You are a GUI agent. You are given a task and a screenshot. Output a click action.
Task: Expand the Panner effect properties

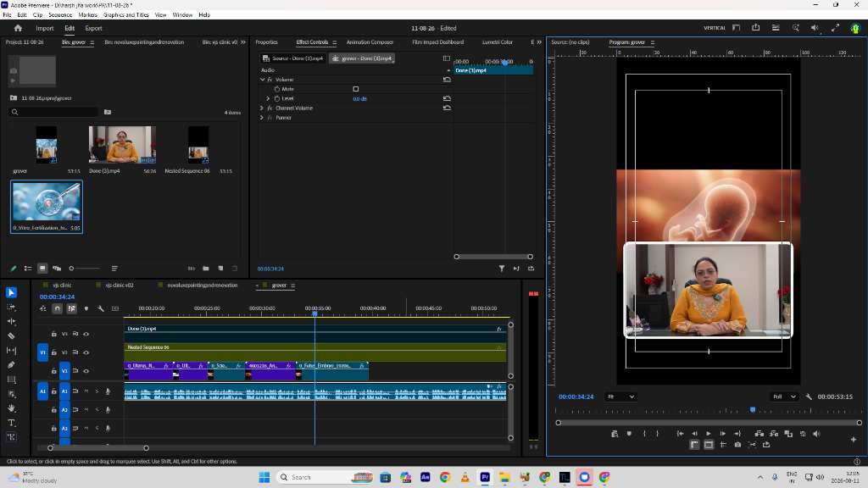[262, 117]
